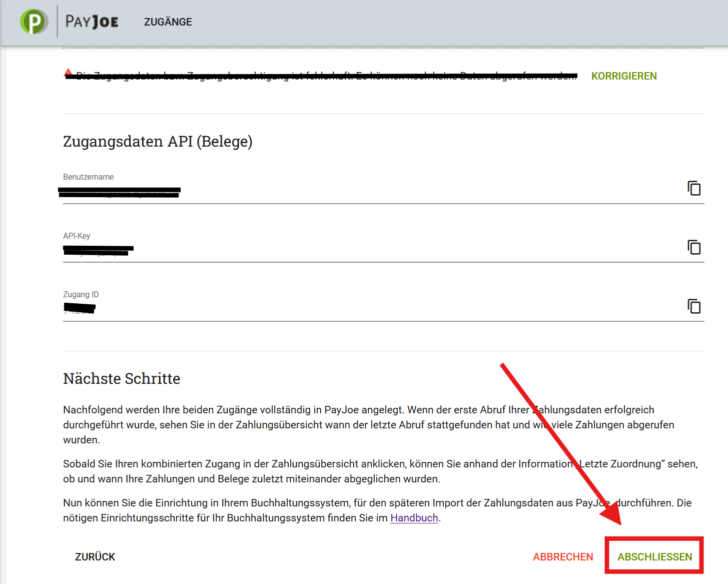This screenshot has height=584, width=728.
Task: Click the "Nächste Schritte" heading
Action: point(122,379)
